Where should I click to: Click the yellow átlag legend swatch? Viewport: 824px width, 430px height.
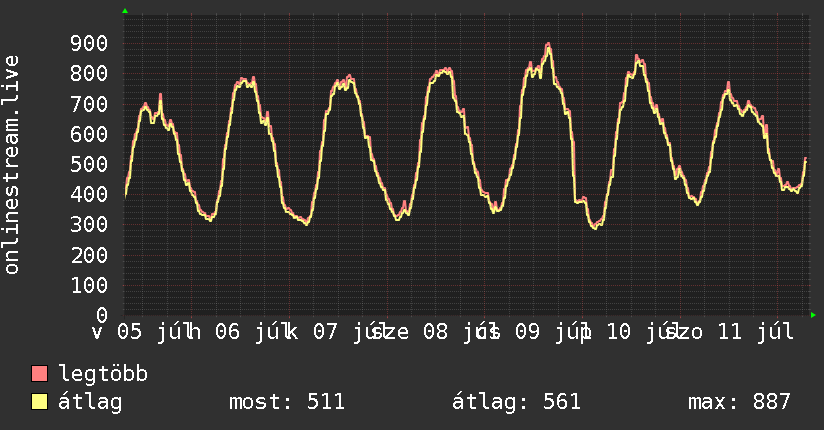click(39, 401)
